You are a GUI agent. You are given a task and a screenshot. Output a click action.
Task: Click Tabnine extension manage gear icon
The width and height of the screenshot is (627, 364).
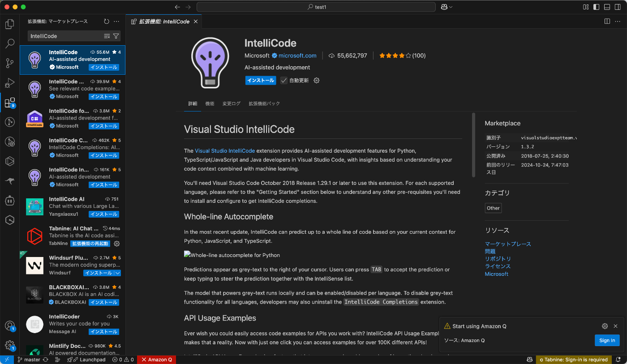click(117, 244)
